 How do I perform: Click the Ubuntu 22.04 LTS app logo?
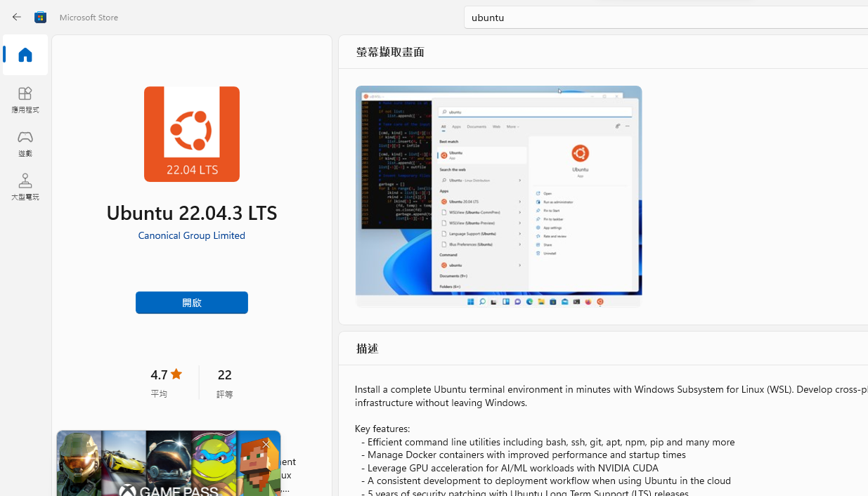(191, 133)
